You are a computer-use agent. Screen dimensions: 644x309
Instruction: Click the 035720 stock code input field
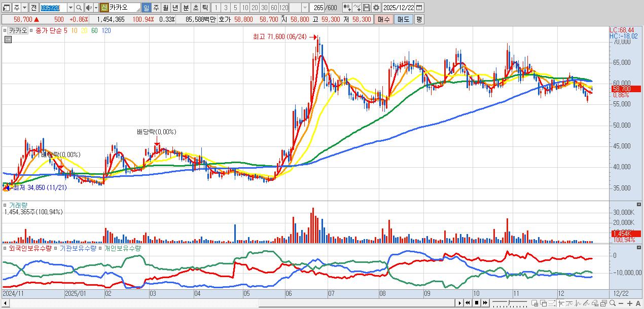pyautogui.click(x=53, y=8)
